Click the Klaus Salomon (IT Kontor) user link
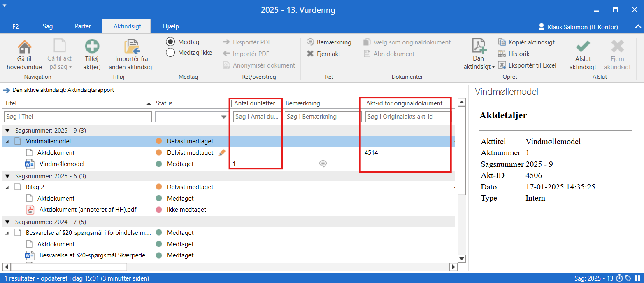The width and height of the screenshot is (644, 283). [582, 27]
